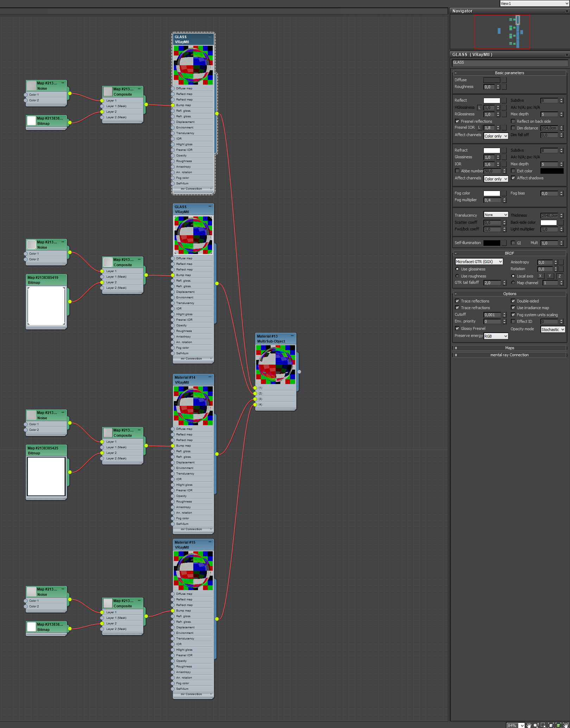The height and width of the screenshot is (728, 570).
Task: Toggle the Fresnel IOR L lock button
Action: click(479, 128)
